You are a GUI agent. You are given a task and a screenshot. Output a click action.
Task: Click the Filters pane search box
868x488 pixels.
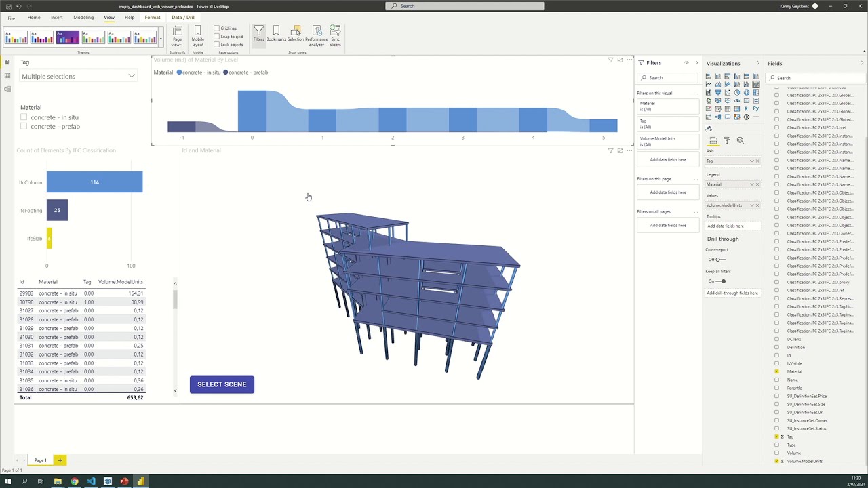click(668, 78)
